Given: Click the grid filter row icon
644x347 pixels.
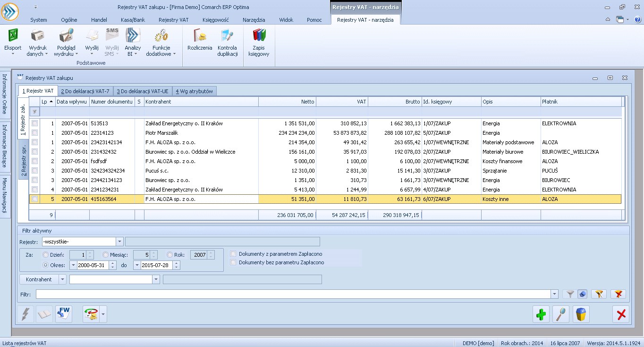Looking at the screenshot, I should coord(34,112).
